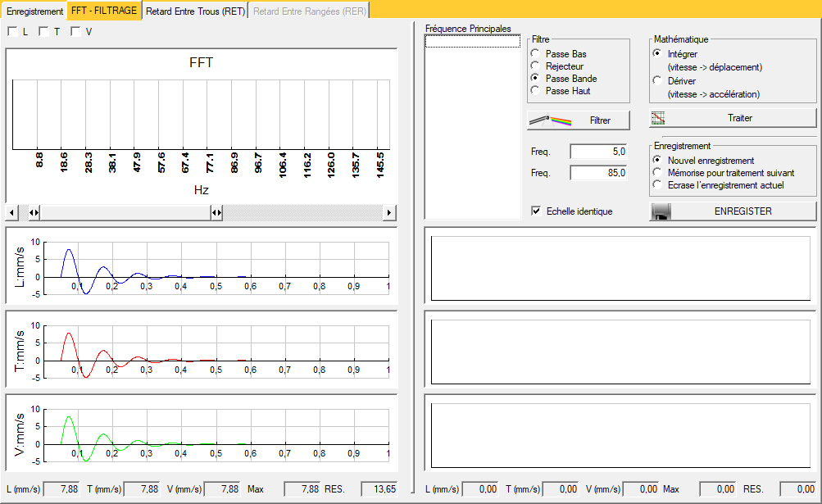Image resolution: width=822 pixels, height=504 pixels.
Task: Open the Retard Entre Trous (RET) tab
Action: click(196, 11)
